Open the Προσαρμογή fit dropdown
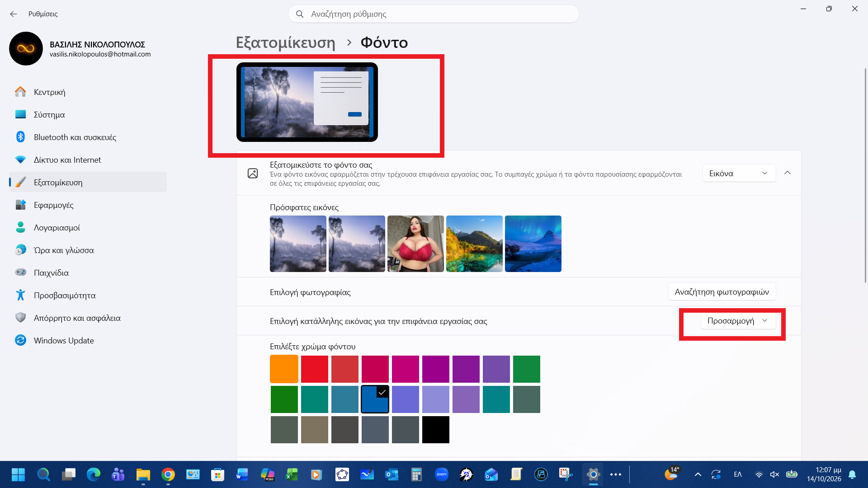Image resolution: width=868 pixels, height=488 pixels. pyautogui.click(x=738, y=320)
